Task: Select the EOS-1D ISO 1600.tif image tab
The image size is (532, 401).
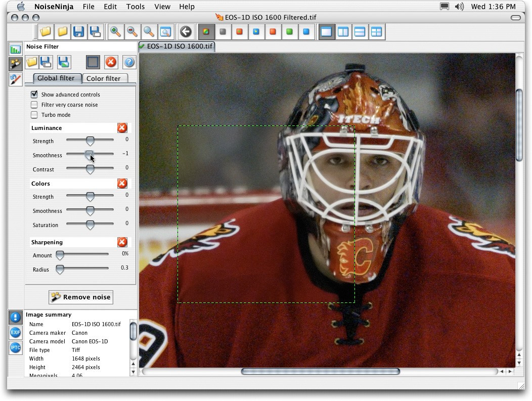Action: (x=176, y=46)
